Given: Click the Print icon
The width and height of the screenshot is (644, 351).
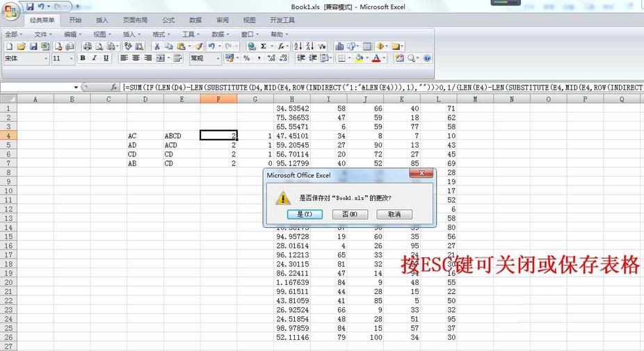Looking at the screenshot, I should (88, 47).
